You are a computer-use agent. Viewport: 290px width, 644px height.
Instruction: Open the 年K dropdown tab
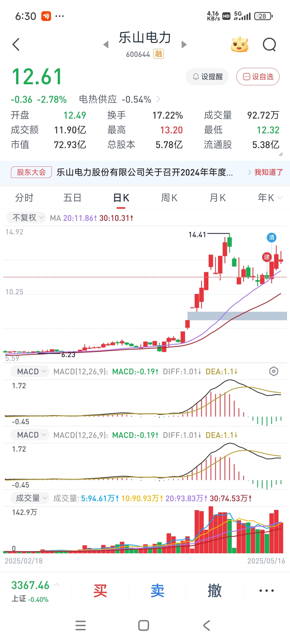tap(270, 198)
